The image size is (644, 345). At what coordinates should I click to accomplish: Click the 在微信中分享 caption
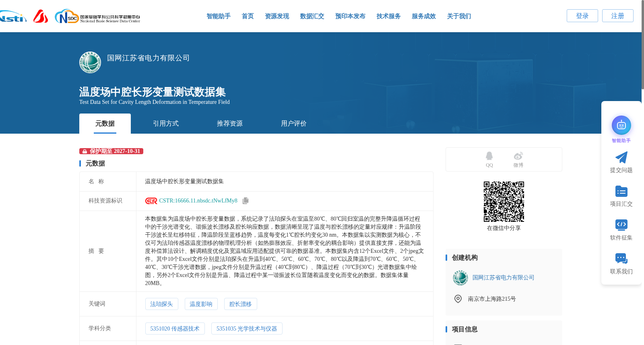click(x=504, y=228)
